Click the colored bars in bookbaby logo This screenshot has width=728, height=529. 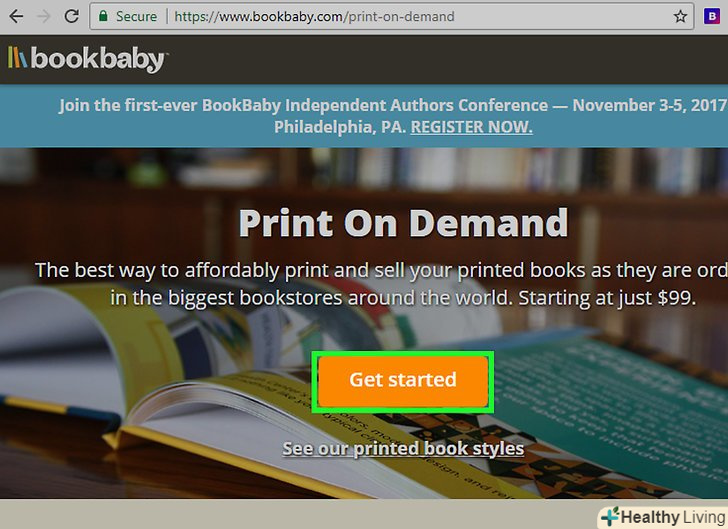pos(17,58)
